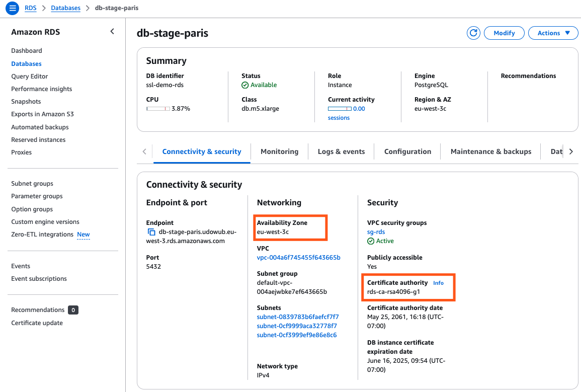This screenshot has width=581, height=392.
Task: Open Option groups in the sidebar
Action: [x=32, y=209]
